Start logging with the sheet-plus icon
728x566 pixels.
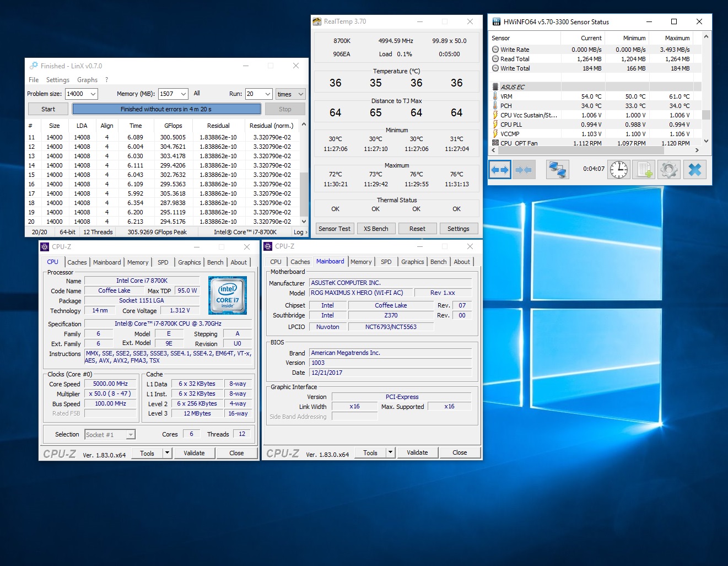coord(644,170)
